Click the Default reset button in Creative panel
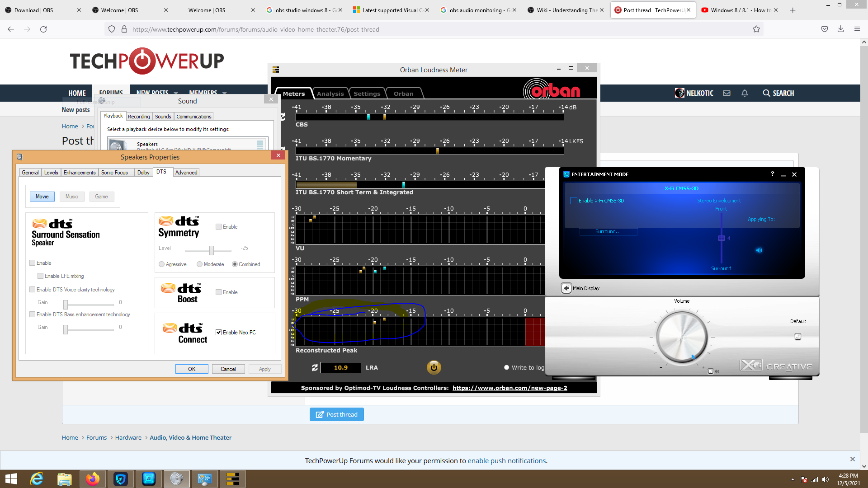This screenshot has width=868, height=488. pos(798,337)
